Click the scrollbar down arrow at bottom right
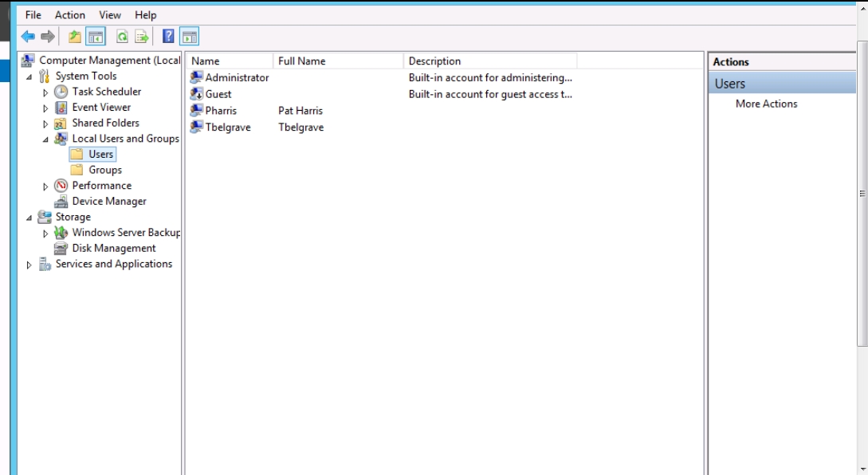 (862, 469)
